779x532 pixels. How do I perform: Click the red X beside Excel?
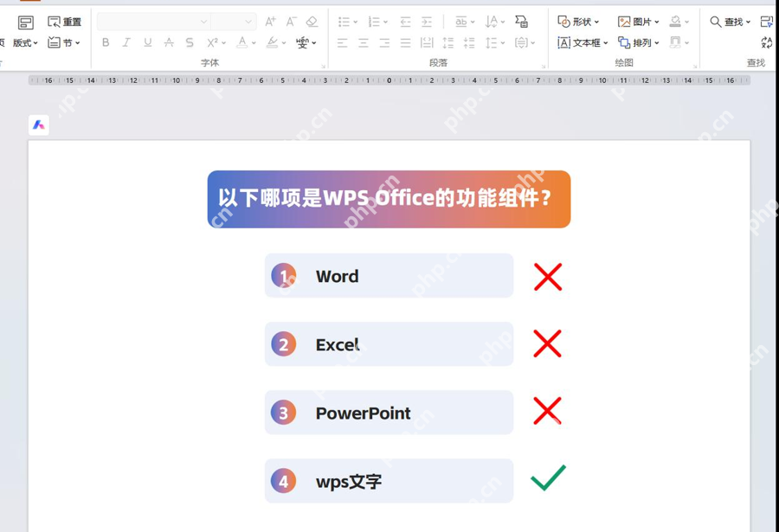point(548,343)
